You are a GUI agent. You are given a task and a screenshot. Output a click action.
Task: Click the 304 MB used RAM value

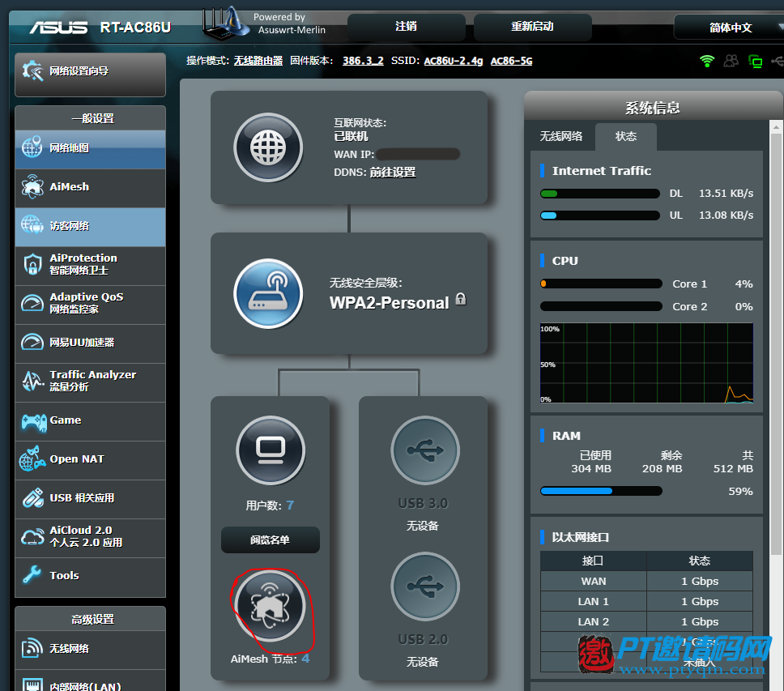tap(591, 469)
